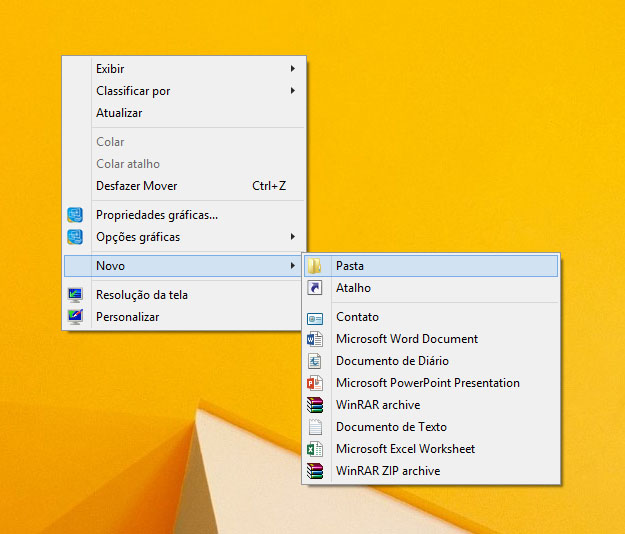Click the Resolução da tela monitor icon
This screenshot has height=534, width=625.
click(75, 295)
